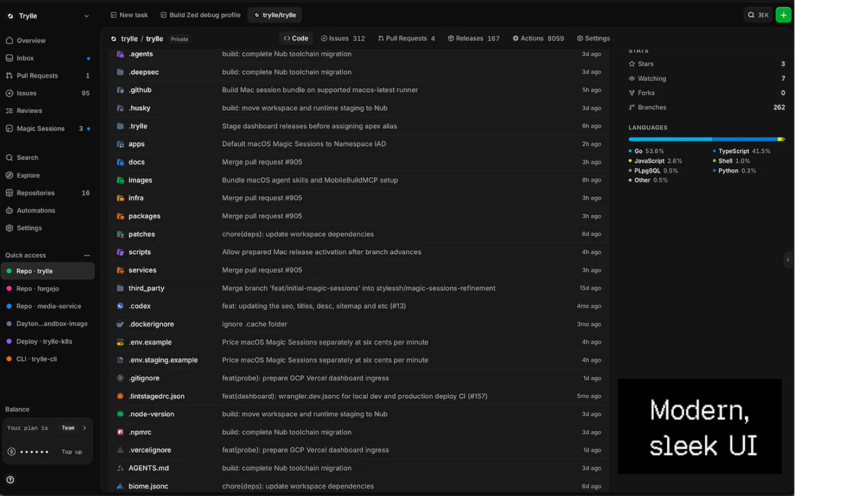Open quick access Repo · media-service
The width and height of the screenshot is (868, 496).
(x=48, y=306)
